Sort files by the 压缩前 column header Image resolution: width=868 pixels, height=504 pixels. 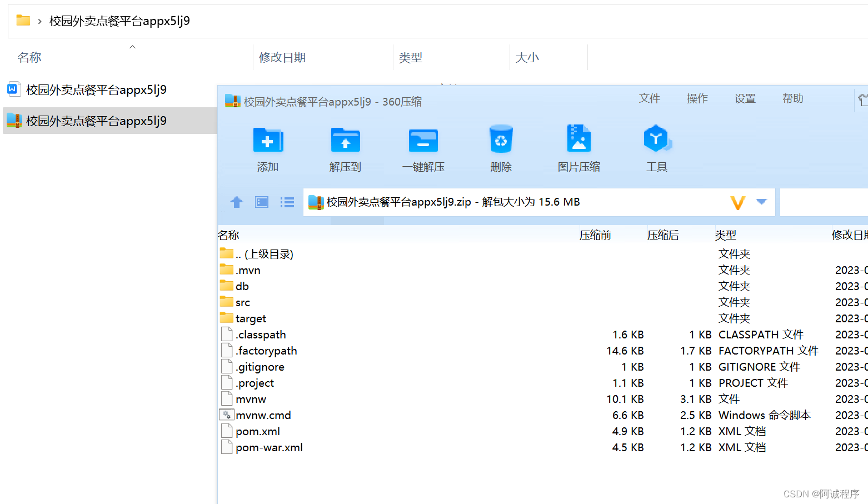tap(595, 234)
